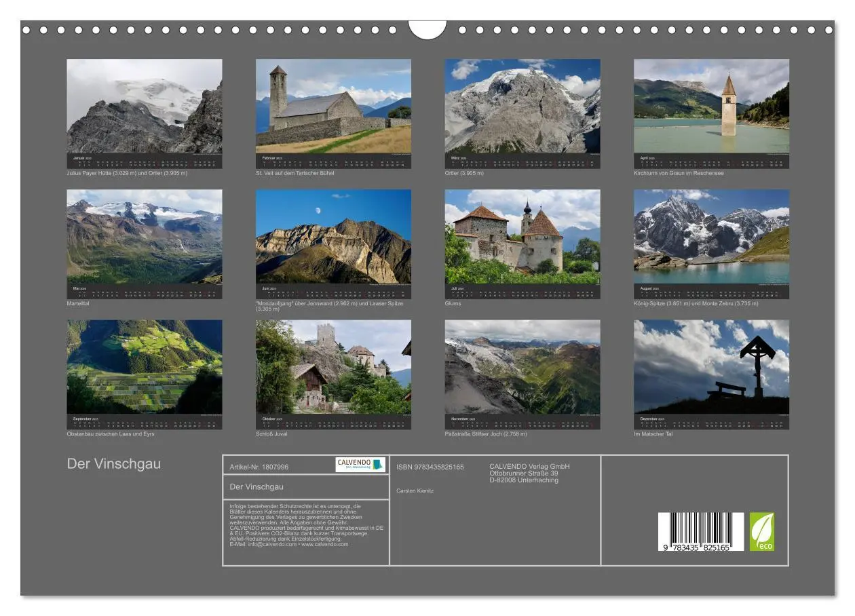Screen dimensions: 855x616
Task: Click 'Ottobrunner Straße 39' address line
Action: [524, 473]
